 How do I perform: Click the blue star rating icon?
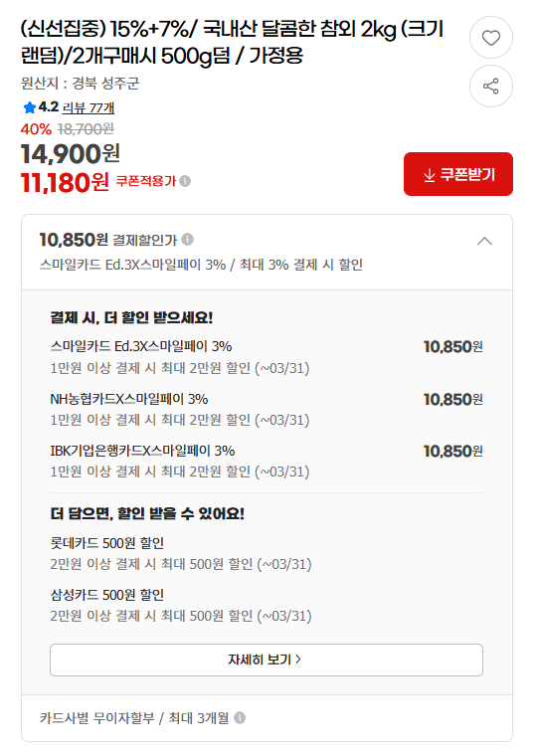30,107
